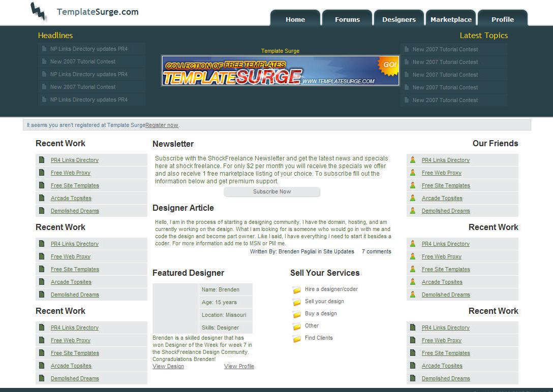Click the document icon of the last Latest Topics entry
The width and height of the screenshot is (553, 392).
[x=407, y=100]
